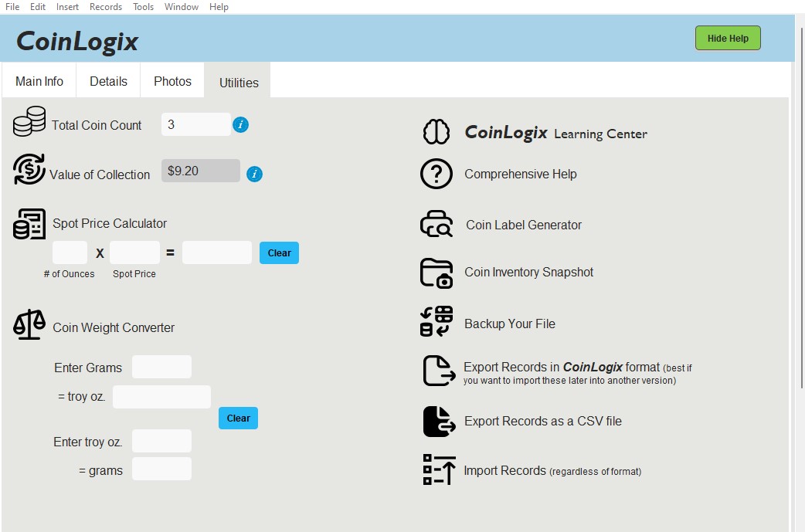Open info icon beside Total Coin Count
Viewport: 805px width, 532px height.
click(x=240, y=124)
